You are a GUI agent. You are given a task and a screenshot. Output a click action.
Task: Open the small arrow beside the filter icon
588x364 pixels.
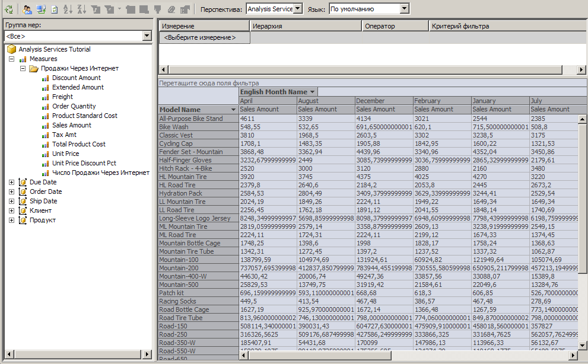tap(119, 9)
